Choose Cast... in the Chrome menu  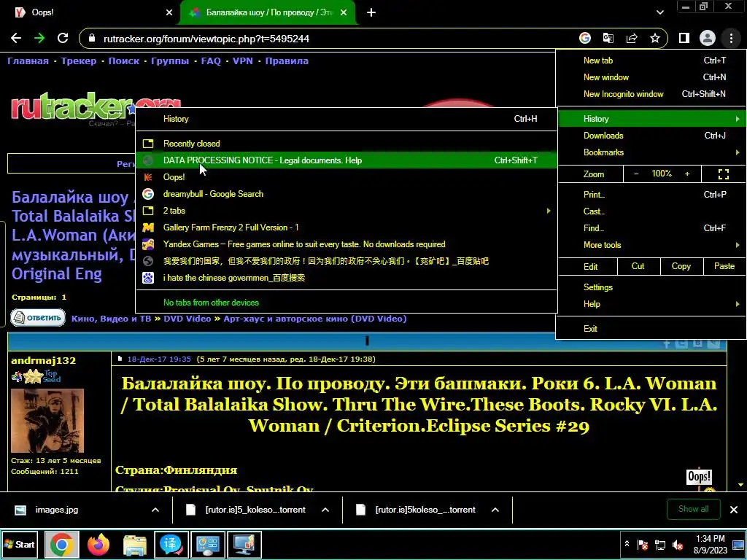click(x=651, y=211)
